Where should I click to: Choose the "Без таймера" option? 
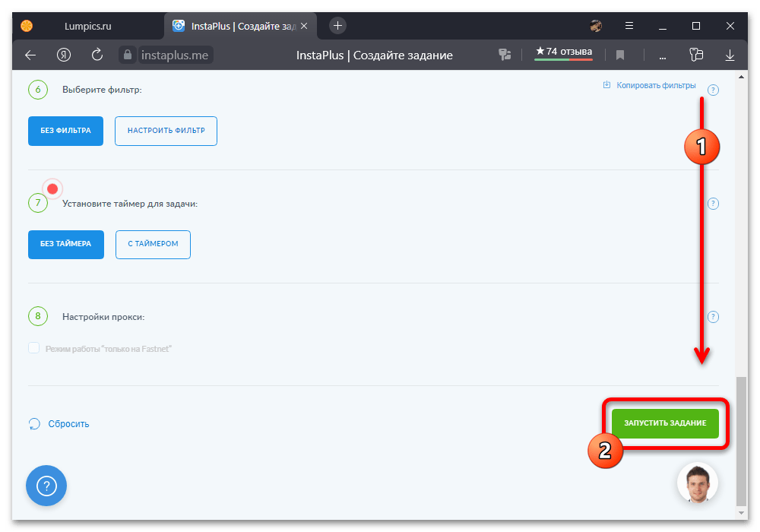(65, 244)
